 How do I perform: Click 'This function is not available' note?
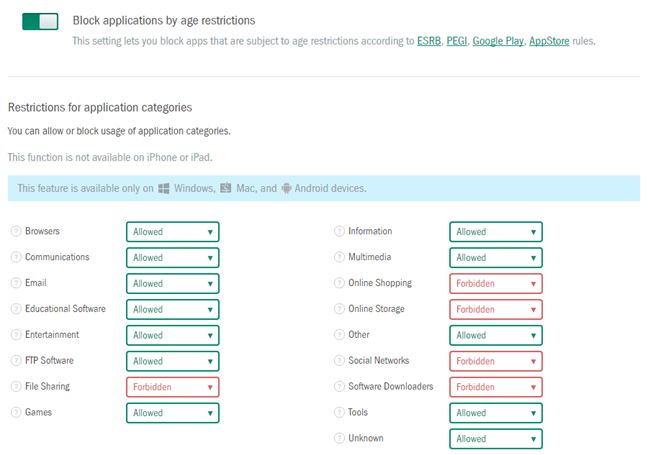point(110,157)
